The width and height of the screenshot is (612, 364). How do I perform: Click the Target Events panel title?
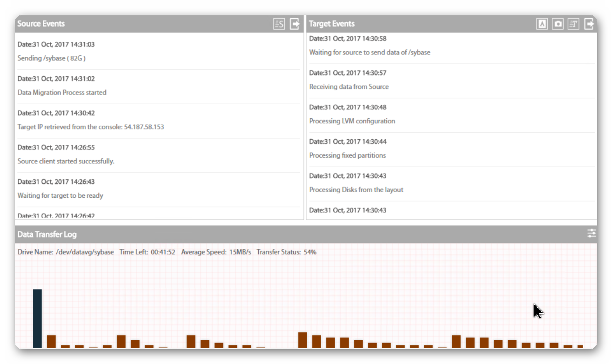coord(331,23)
